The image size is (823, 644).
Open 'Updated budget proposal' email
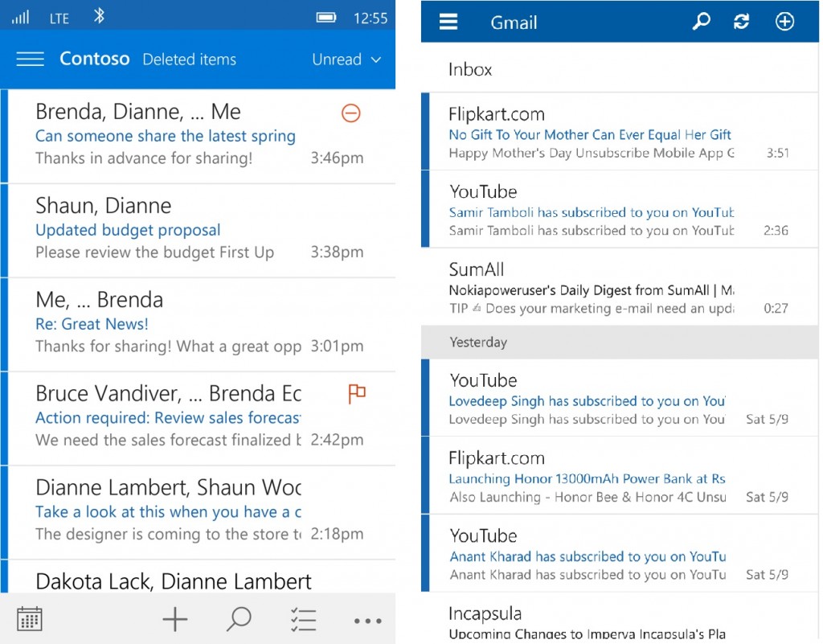point(199,231)
